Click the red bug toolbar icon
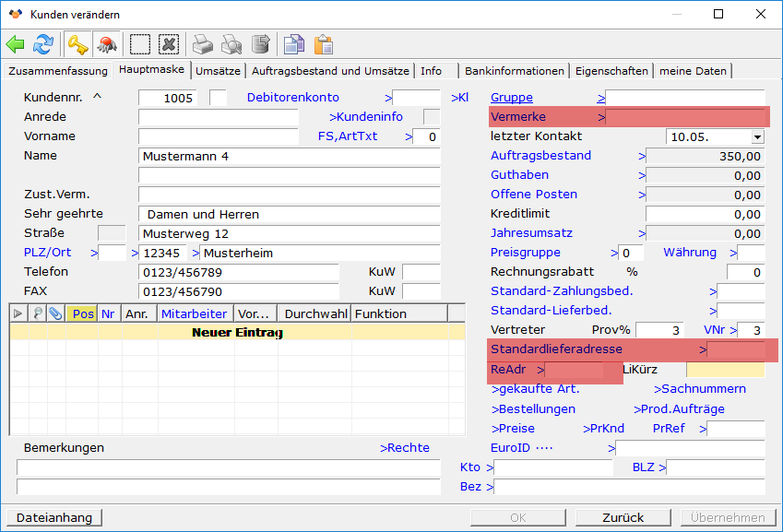The height and width of the screenshot is (532, 783). click(106, 44)
